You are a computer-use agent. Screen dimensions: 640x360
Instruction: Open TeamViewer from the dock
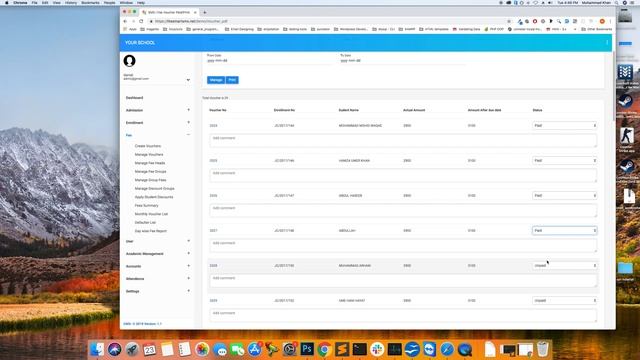pyautogui.click(x=429, y=349)
